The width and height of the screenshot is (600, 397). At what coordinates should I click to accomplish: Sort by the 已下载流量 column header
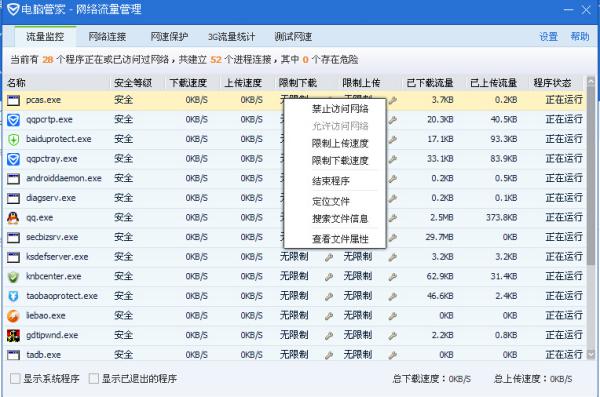[430, 83]
